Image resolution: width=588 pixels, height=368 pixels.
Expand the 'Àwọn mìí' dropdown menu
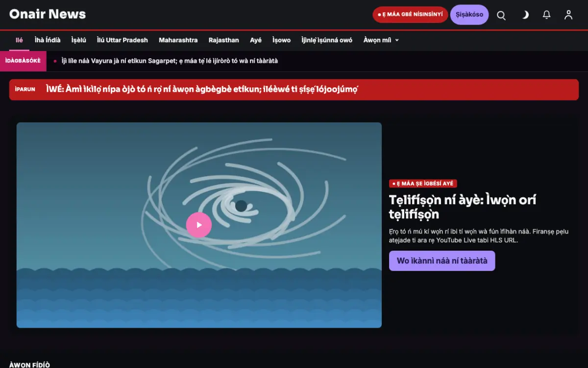coord(381,40)
